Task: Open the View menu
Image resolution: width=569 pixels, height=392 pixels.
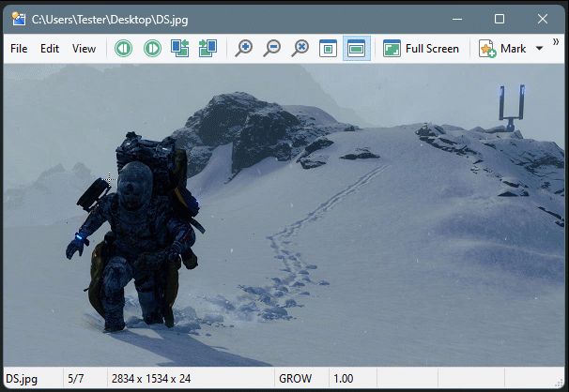Action: [84, 49]
